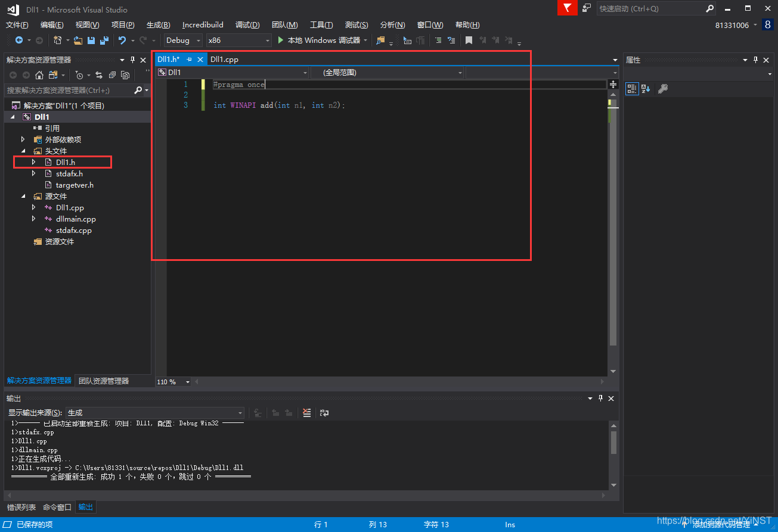Collapse the 源文件 folder
This screenshot has height=532, width=778.
click(x=23, y=197)
